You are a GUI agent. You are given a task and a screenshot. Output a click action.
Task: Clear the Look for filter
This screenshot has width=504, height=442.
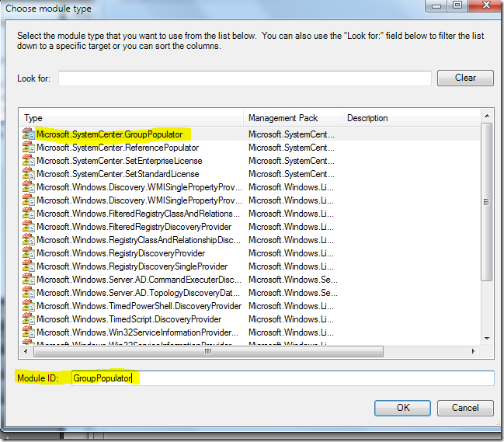click(465, 78)
